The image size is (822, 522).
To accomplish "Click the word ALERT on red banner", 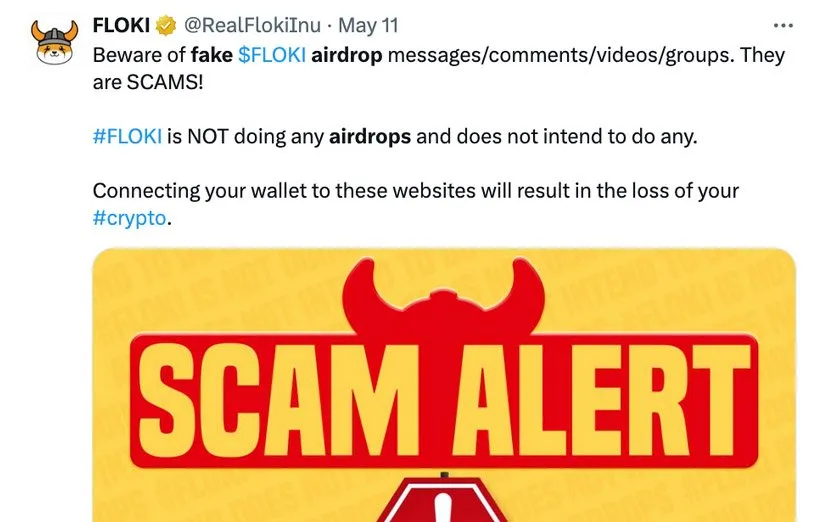I will [x=603, y=401].
